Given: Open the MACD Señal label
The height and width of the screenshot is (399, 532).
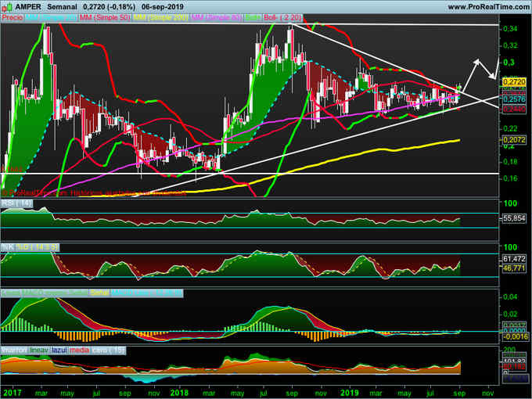Looking at the screenshot, I should tap(99, 293).
